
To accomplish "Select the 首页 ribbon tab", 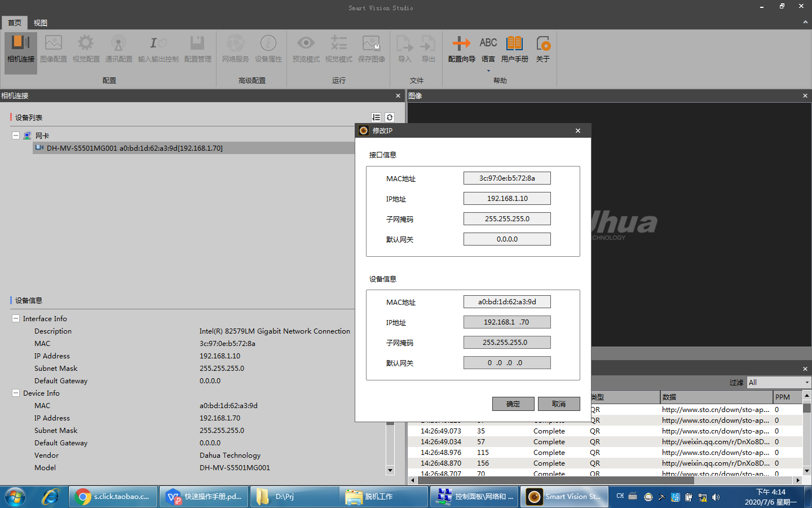I will pos(14,23).
